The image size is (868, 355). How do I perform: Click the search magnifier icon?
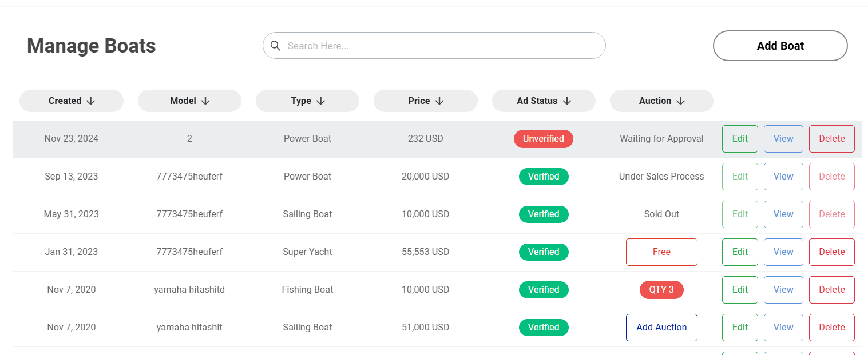(276, 46)
